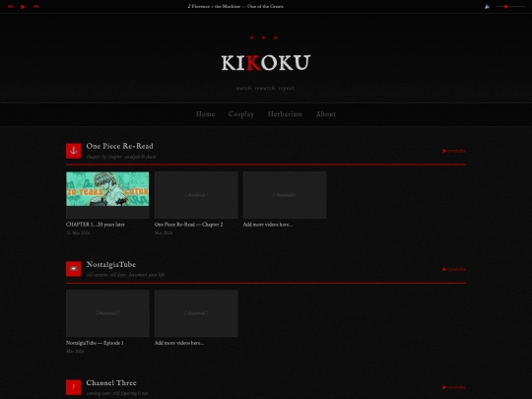Open youtube link for Channel Three
This screenshot has height=399, width=532.
[454, 387]
